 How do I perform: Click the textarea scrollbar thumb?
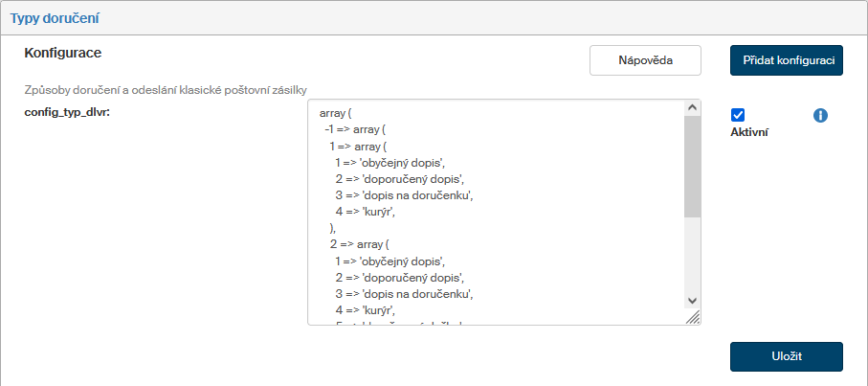(x=693, y=163)
